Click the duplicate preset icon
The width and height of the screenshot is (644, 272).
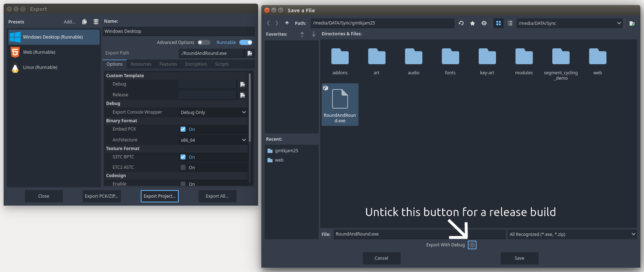(84, 22)
